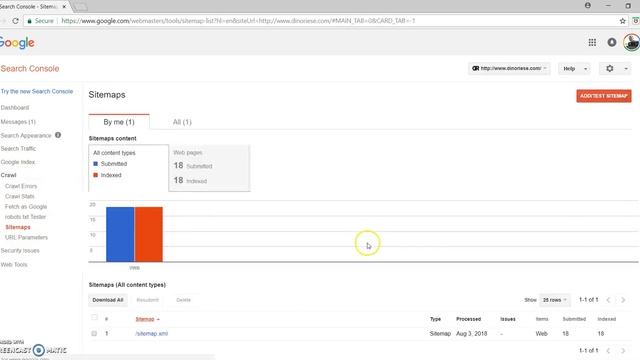Select the All content types card
The image size is (640, 360).
pyautogui.click(x=129, y=168)
